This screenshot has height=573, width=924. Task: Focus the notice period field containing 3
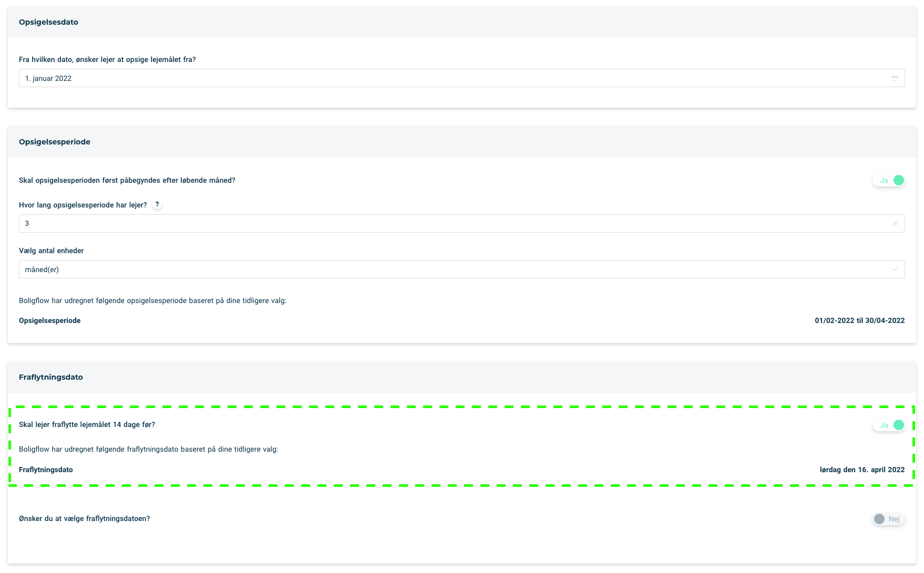[461, 223]
